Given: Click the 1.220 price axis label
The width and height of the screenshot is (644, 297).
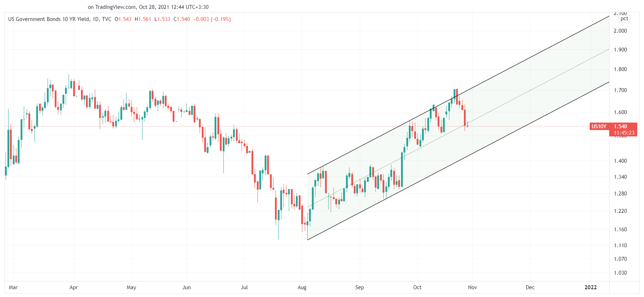Looking at the screenshot, I should [621, 211].
